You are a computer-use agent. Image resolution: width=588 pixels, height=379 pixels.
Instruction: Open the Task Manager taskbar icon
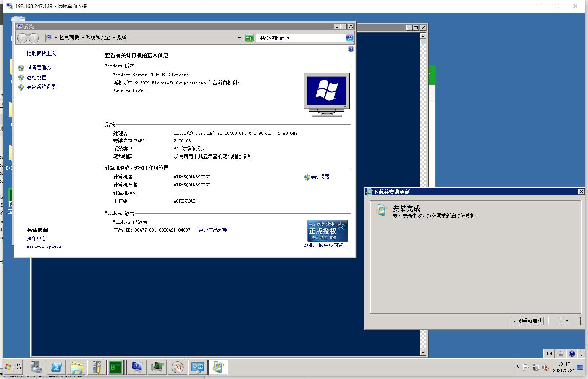pos(157,367)
